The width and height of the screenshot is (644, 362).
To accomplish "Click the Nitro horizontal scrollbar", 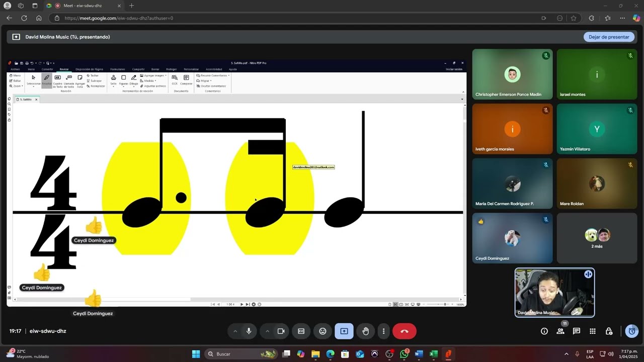I will pos(103,299).
